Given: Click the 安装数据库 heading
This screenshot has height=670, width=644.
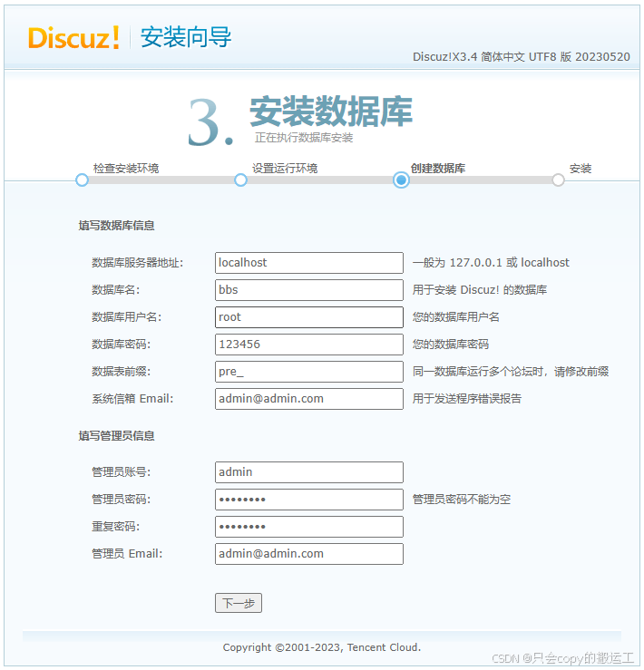Looking at the screenshot, I should pos(331,112).
